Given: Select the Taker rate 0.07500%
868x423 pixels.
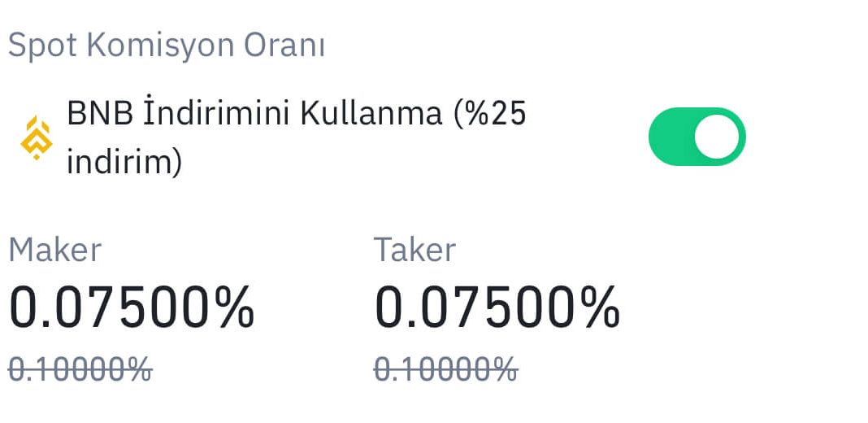Looking at the screenshot, I should [497, 307].
